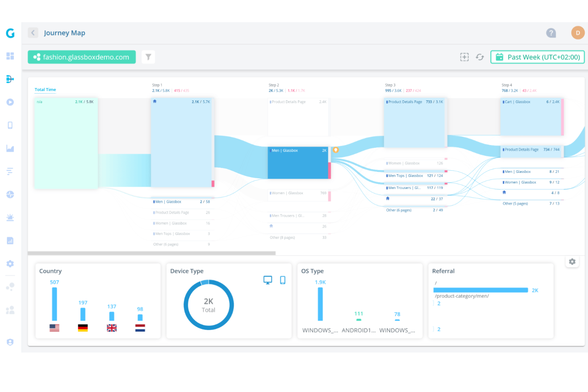Toggle desktop filter in Device Type card

click(x=268, y=280)
